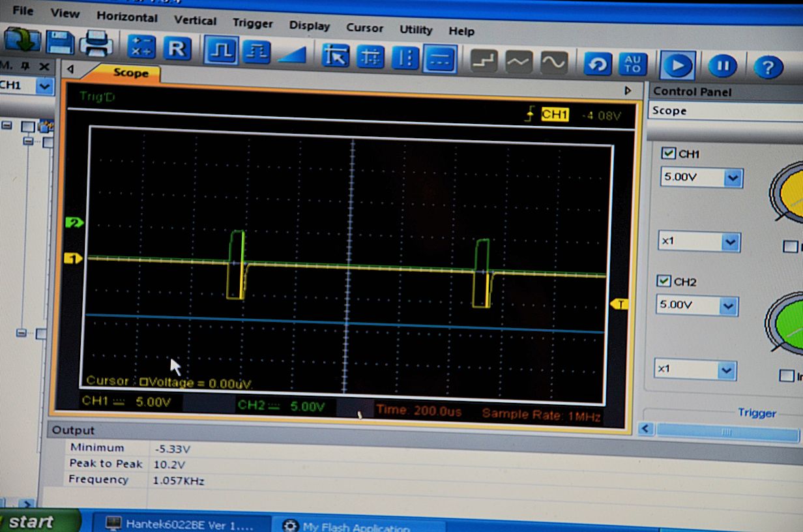Open the CH2 x1 probe dropdown
803x532 pixels.
point(726,370)
